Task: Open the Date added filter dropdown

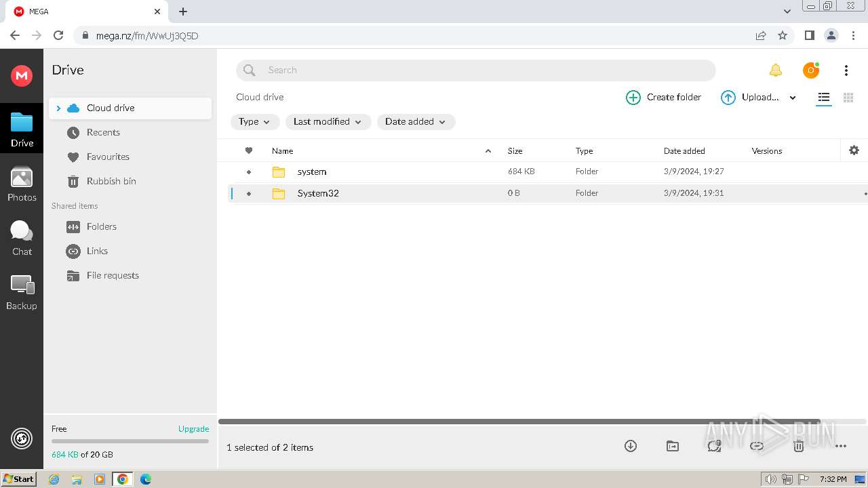Action: tap(416, 122)
